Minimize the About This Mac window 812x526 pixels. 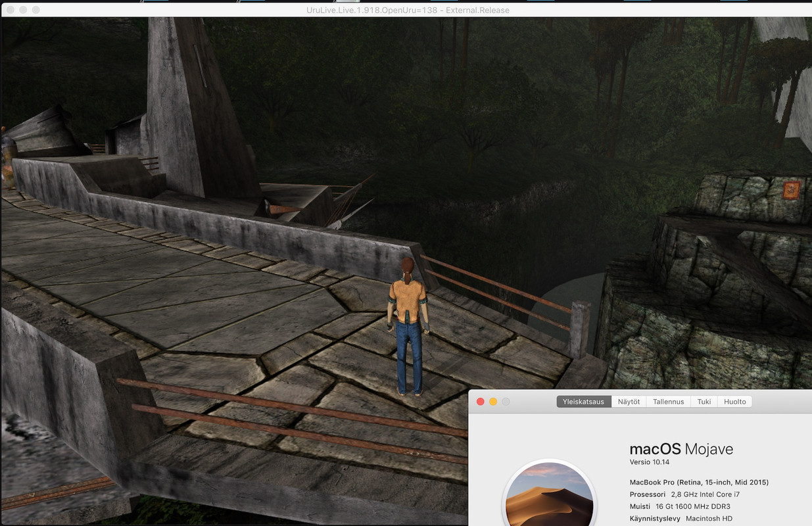(x=493, y=402)
